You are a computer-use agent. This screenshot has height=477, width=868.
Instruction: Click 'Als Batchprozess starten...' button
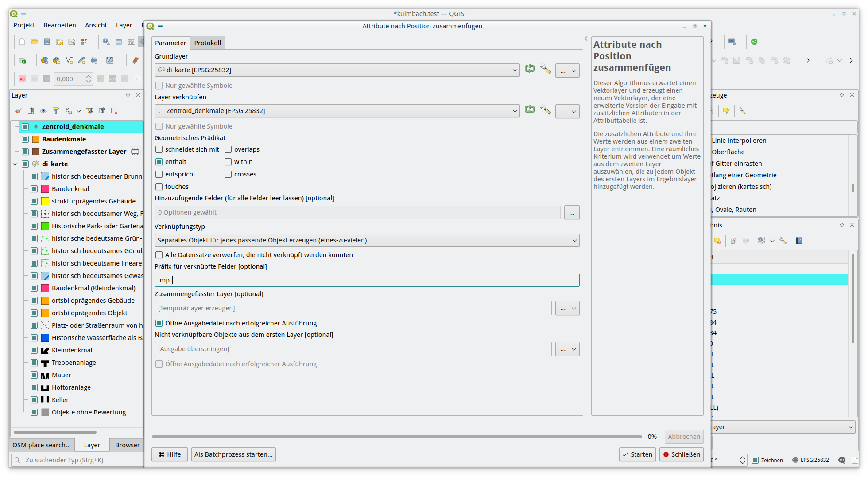pos(233,454)
